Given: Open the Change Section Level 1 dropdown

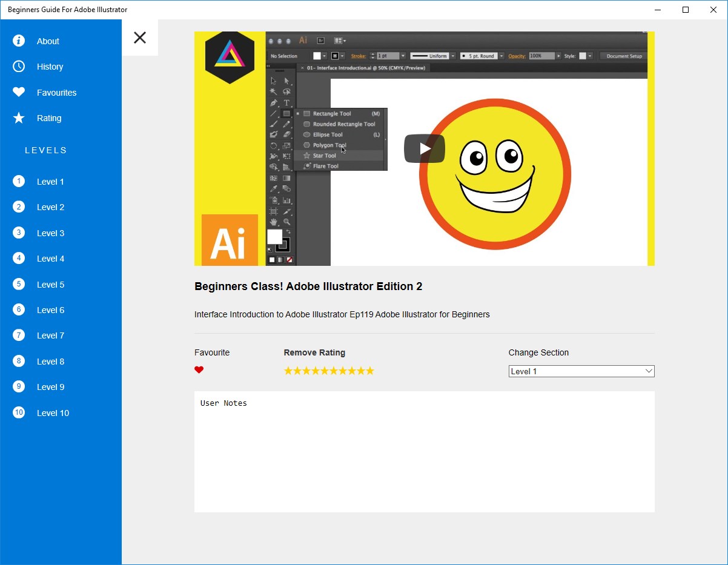Looking at the screenshot, I should pyautogui.click(x=581, y=371).
